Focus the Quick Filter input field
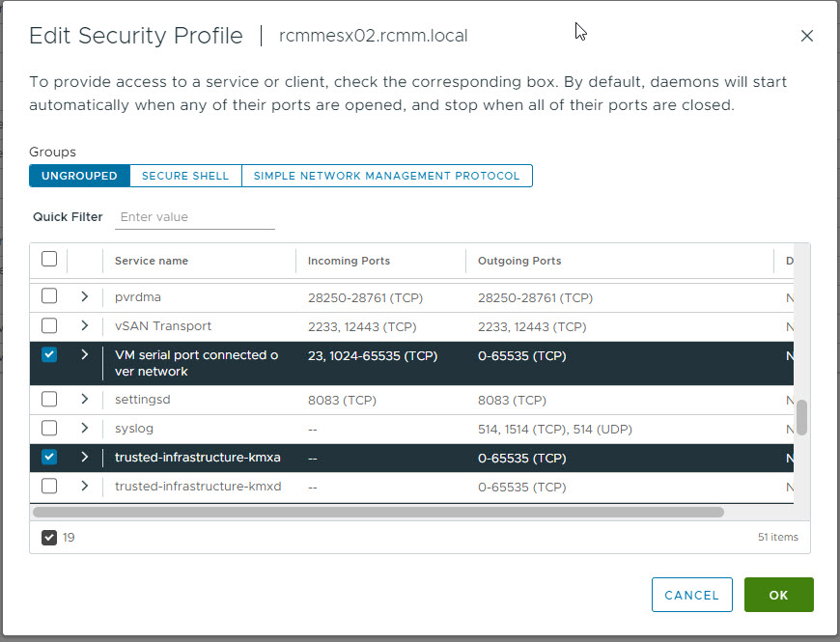 pyautogui.click(x=195, y=217)
